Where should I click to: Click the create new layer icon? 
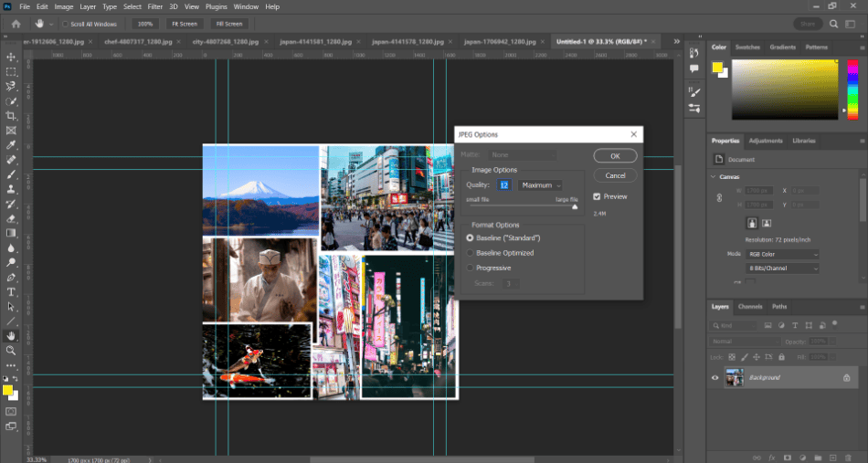point(832,458)
